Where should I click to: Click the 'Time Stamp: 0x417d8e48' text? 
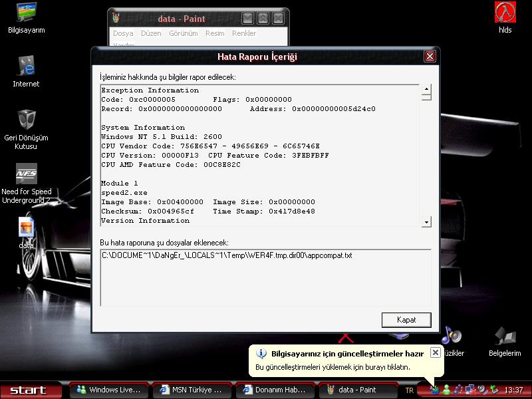(264, 211)
